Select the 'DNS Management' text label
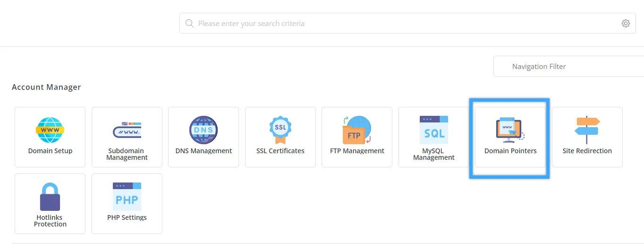The width and height of the screenshot is (644, 252). [x=203, y=151]
